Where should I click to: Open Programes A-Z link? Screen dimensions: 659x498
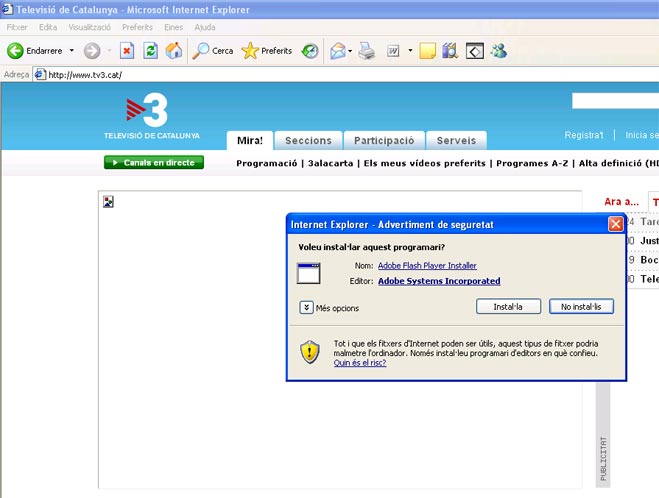click(532, 163)
